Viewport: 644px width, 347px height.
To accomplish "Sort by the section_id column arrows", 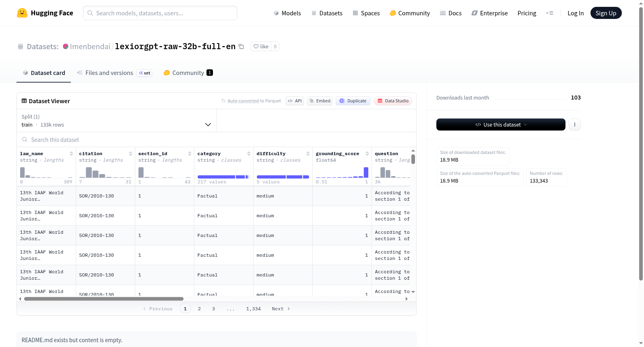I will 190,154.
